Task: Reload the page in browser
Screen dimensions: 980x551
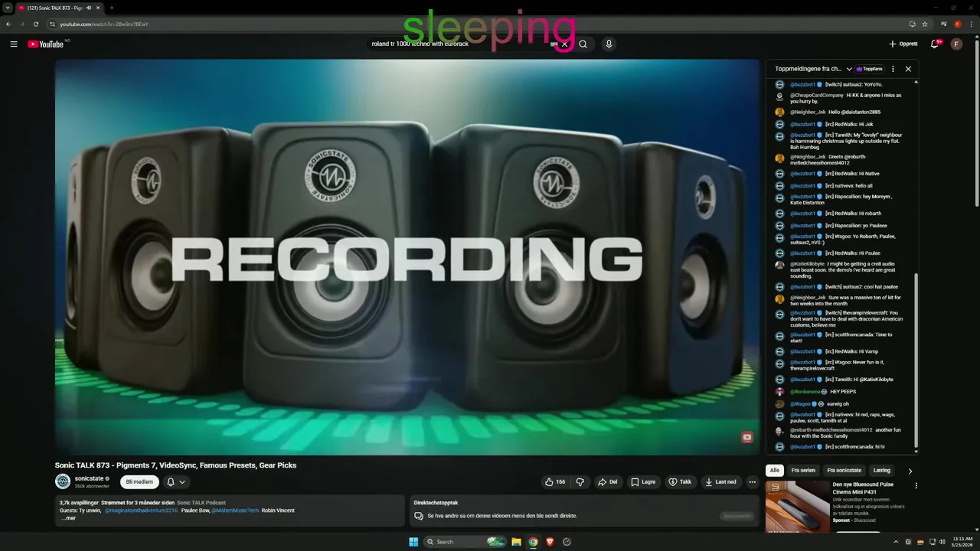Action: (x=35, y=24)
